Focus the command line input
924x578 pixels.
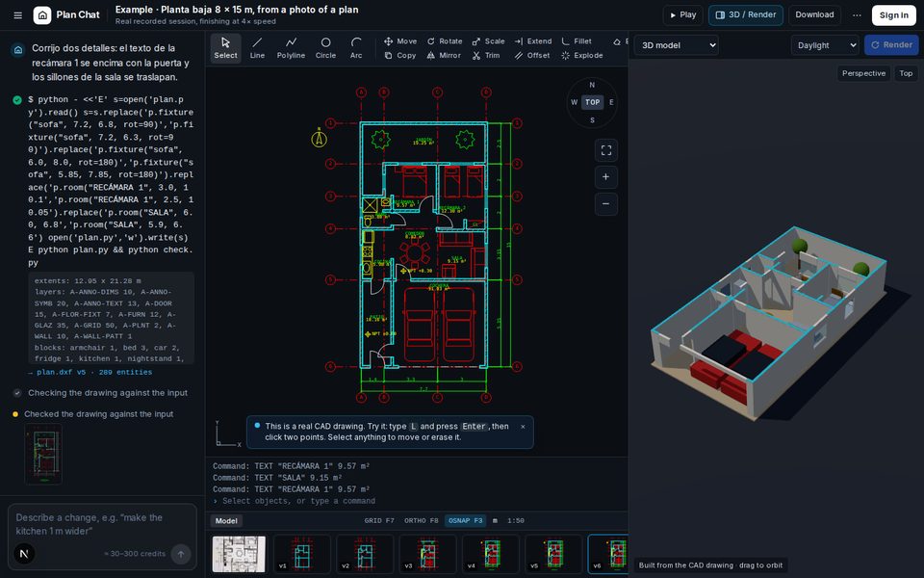417,501
